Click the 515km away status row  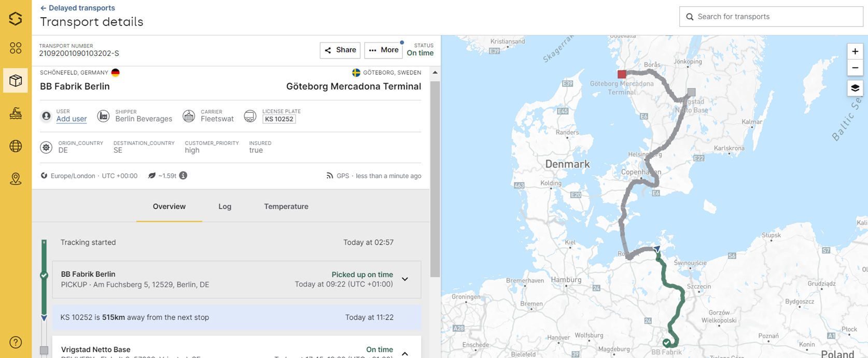click(237, 317)
